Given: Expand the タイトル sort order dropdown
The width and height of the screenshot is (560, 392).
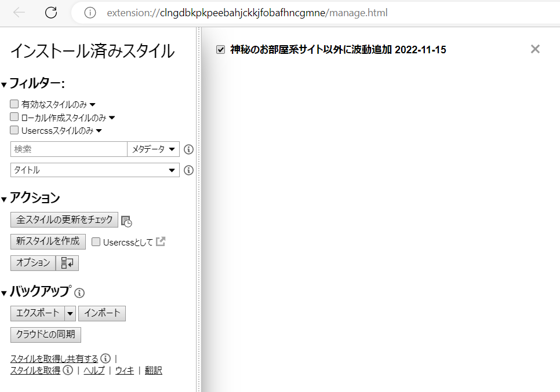Looking at the screenshot, I should [x=95, y=170].
